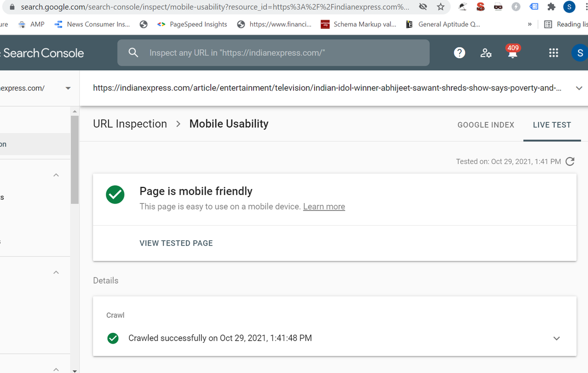Collapse the bottom sidebar section chevron

pos(56,369)
